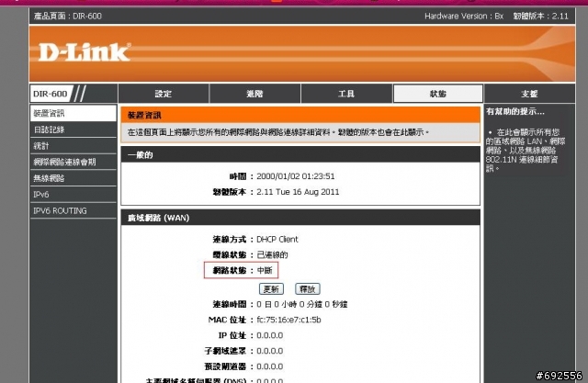Click the DIR-600 model label
Screen dimensions: 588x383
[51, 94]
